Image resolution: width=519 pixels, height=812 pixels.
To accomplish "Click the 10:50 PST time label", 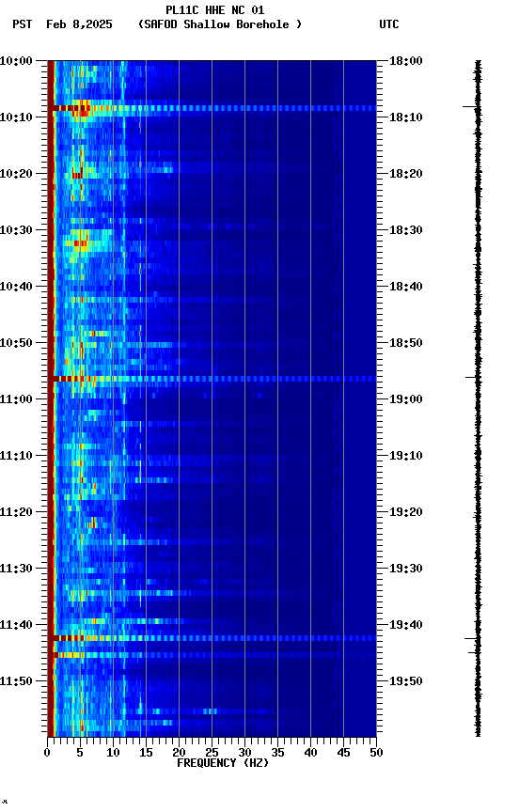I will (16, 343).
